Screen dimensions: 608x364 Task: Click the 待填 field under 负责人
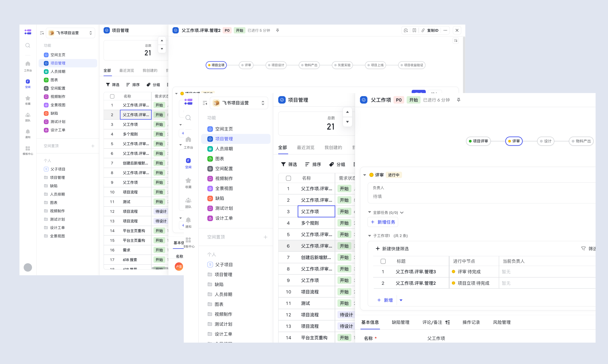(377, 196)
